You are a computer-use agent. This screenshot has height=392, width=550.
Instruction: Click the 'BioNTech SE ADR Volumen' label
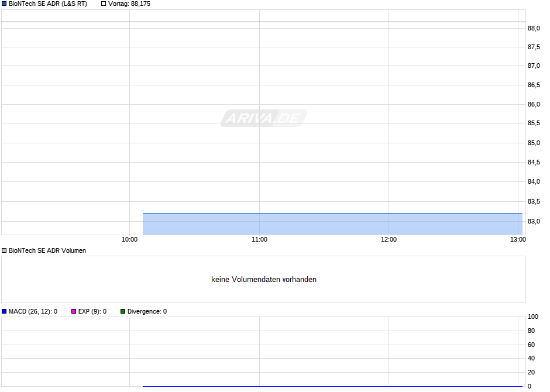pos(47,250)
